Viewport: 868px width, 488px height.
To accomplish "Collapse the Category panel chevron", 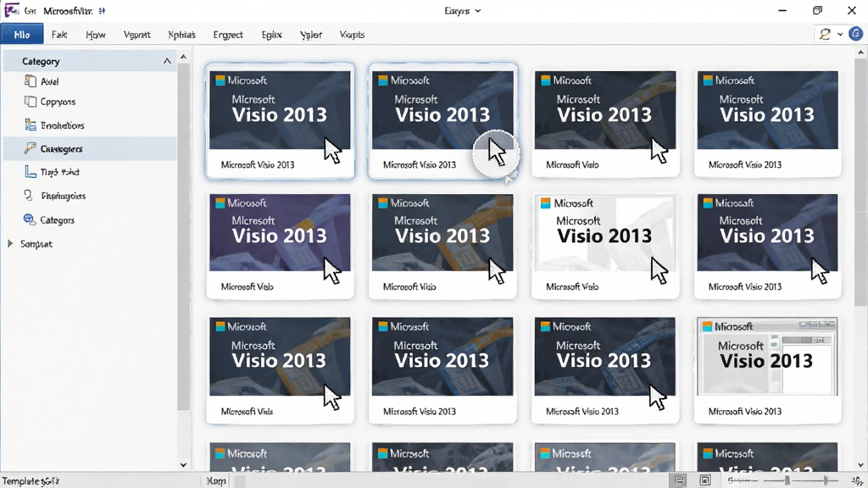I will click(x=167, y=61).
